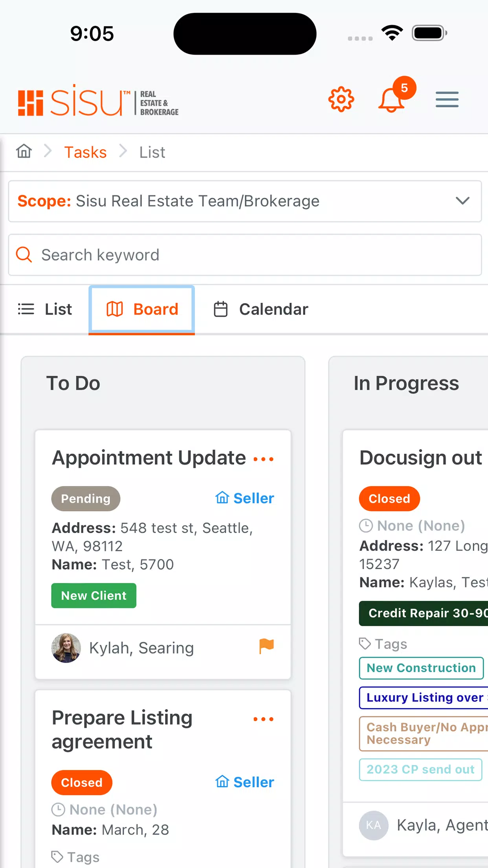This screenshot has height=868, width=488.
Task: Expand the Scope dropdown
Action: pyautogui.click(x=245, y=201)
